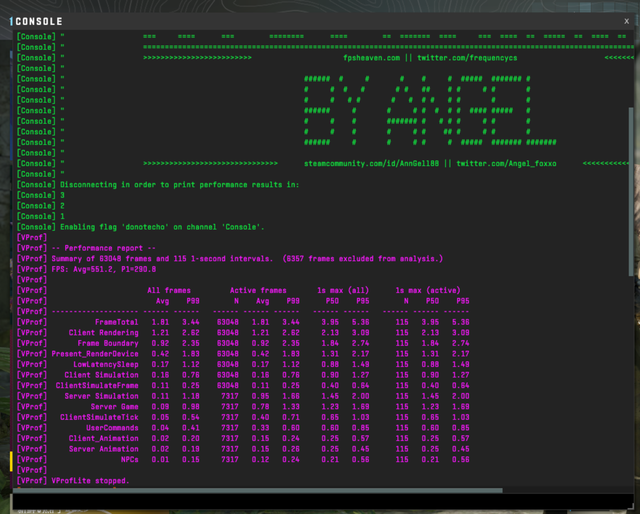Click the 'Summary of 63048 frames' line
The height and width of the screenshot is (514, 640).
point(247,259)
